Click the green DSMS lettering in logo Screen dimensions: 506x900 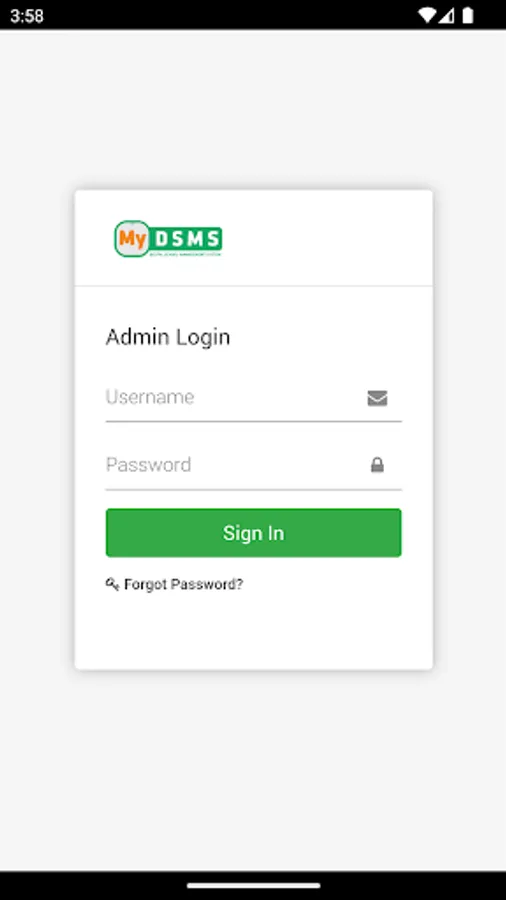tap(186, 238)
